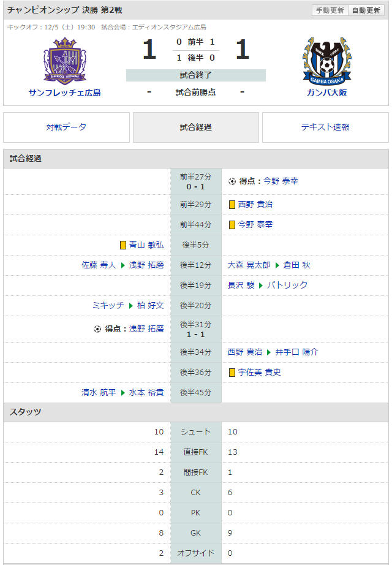Screen dimensions: 392x565
Task: Click substitution arrow before 井手口 陽介
Action: click(269, 352)
